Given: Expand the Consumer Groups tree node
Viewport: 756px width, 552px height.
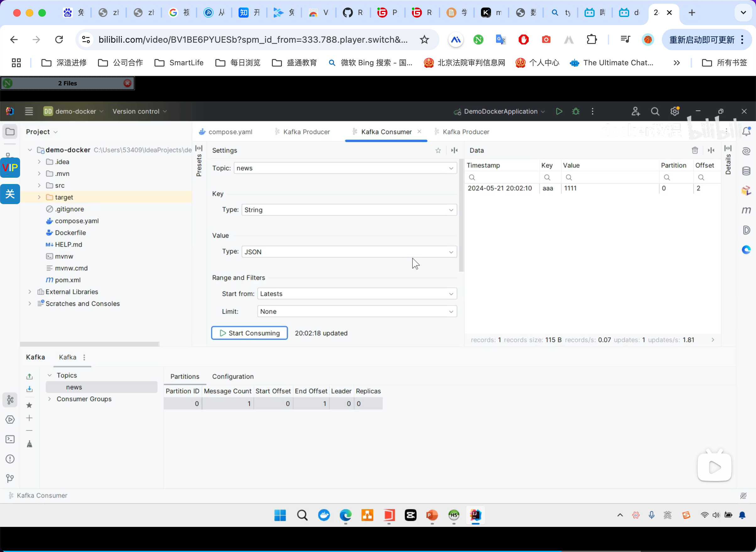Looking at the screenshot, I should 49,399.
